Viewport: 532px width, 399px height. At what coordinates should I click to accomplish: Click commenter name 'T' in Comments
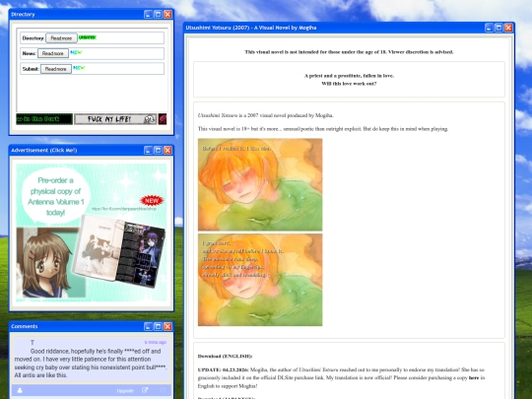(33, 343)
